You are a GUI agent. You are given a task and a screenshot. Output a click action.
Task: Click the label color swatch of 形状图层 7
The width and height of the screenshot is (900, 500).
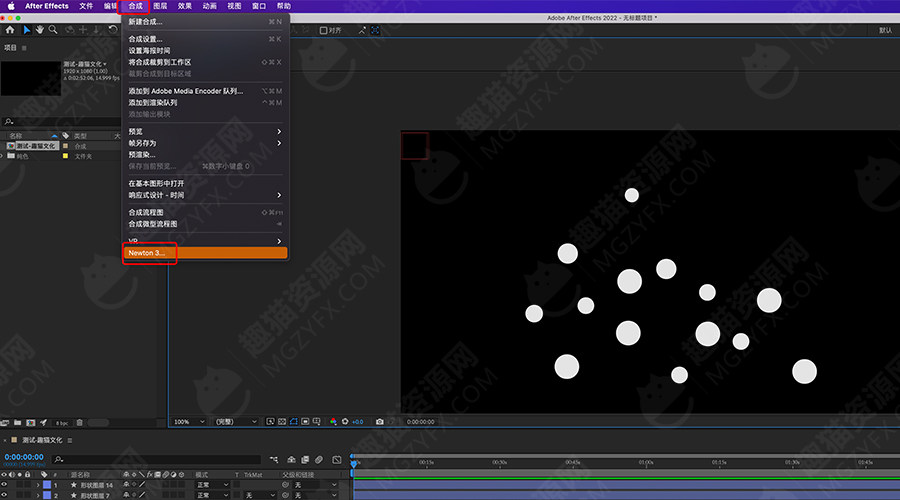[x=47, y=495]
